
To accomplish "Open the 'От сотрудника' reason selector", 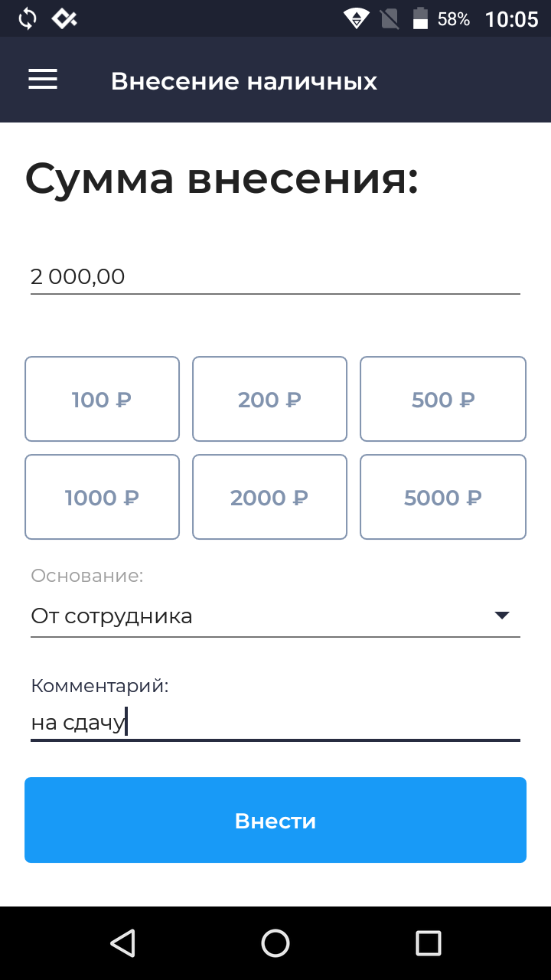I will tap(260, 616).
